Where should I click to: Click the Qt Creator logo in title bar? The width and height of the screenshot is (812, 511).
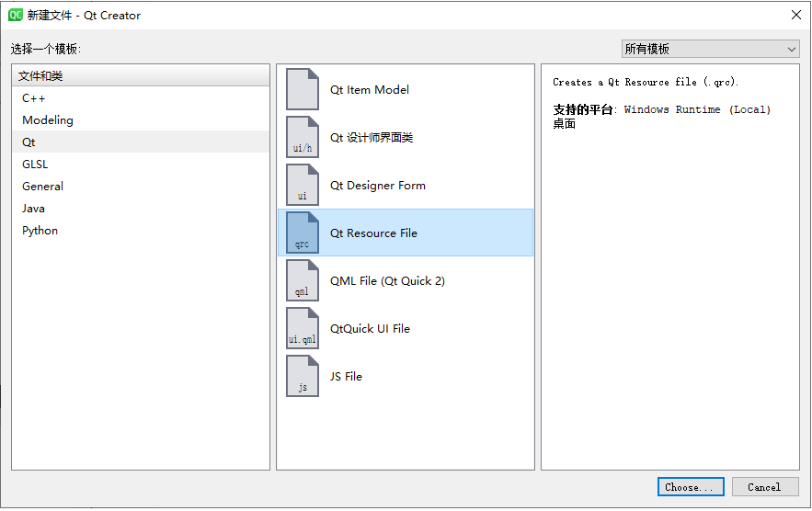(15, 15)
